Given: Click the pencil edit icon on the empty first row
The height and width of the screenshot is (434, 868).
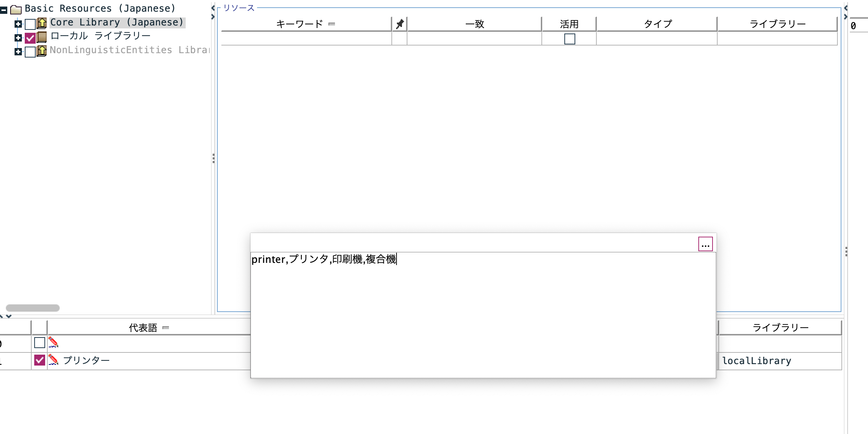Looking at the screenshot, I should point(53,342).
